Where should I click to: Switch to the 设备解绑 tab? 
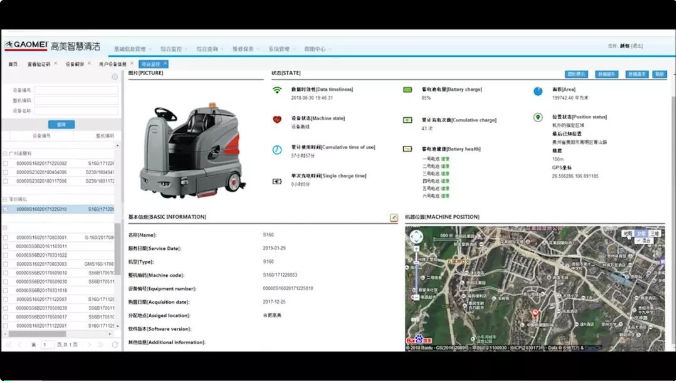75,64
